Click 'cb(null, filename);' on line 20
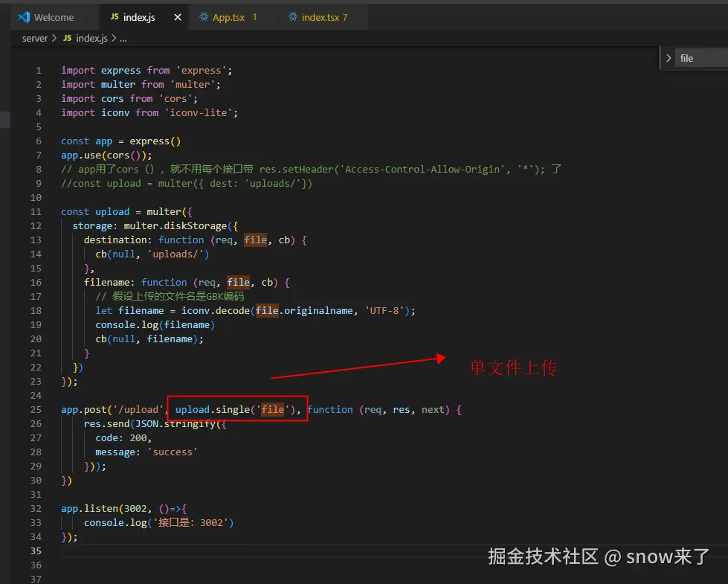 149,338
